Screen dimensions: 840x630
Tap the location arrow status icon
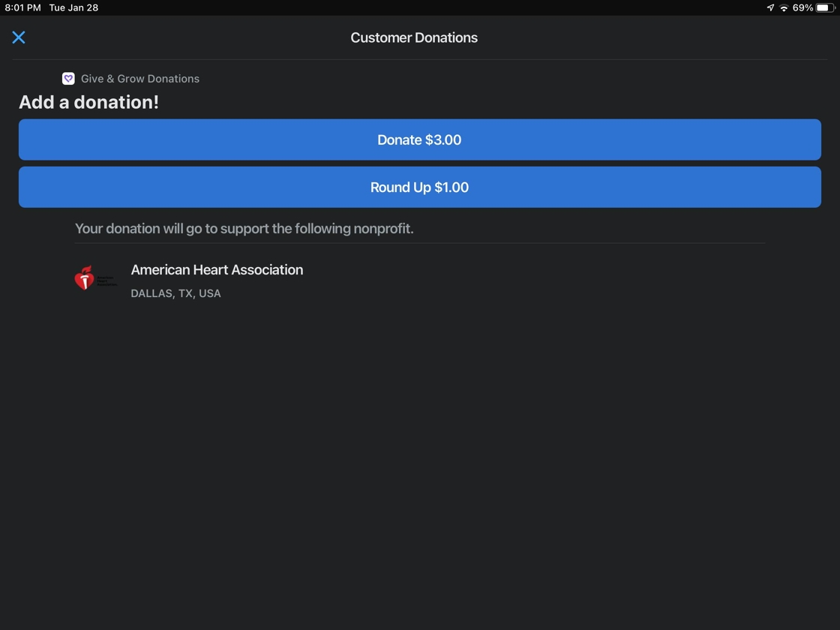pos(770,7)
